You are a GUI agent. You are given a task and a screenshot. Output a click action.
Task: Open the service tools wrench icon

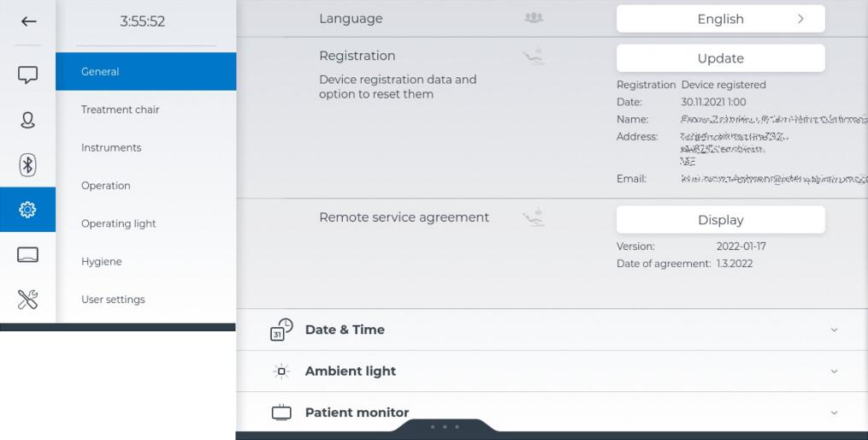pos(28,300)
